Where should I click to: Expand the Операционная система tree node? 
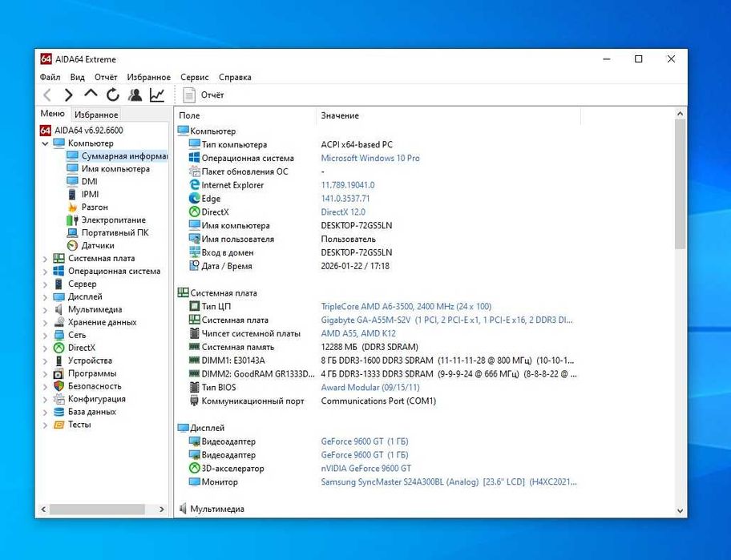(x=45, y=271)
